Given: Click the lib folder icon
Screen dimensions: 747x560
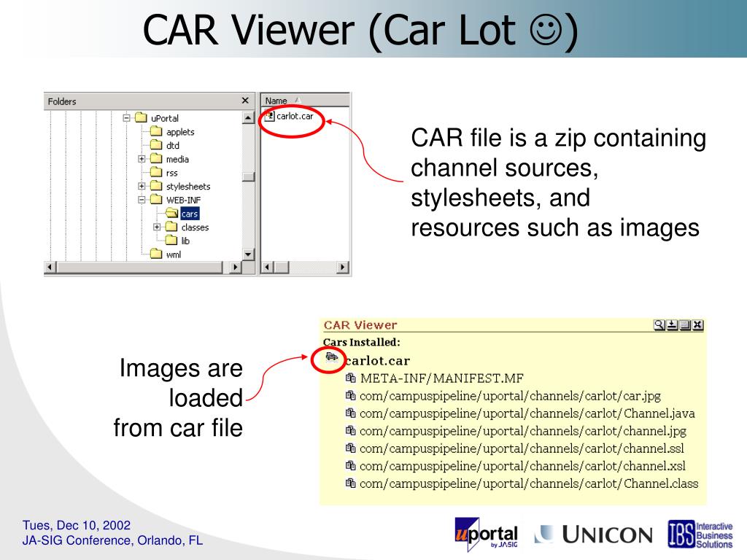Looking at the screenshot, I should click(171, 241).
